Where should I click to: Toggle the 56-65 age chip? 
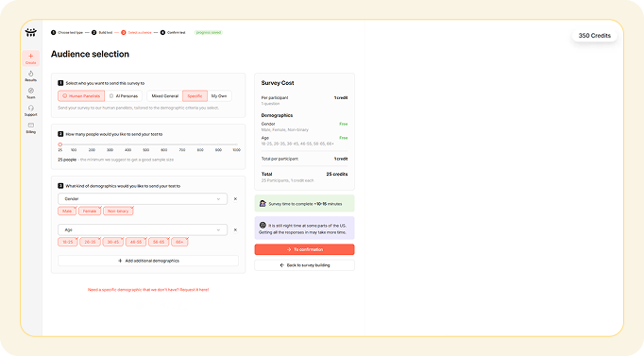pos(159,243)
